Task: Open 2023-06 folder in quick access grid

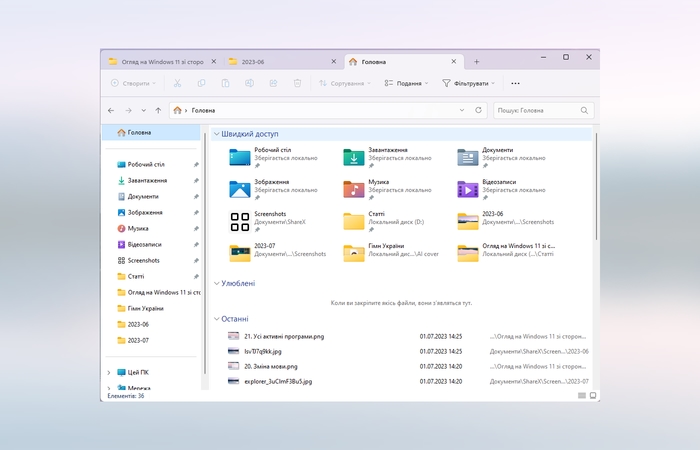Action: click(x=506, y=221)
